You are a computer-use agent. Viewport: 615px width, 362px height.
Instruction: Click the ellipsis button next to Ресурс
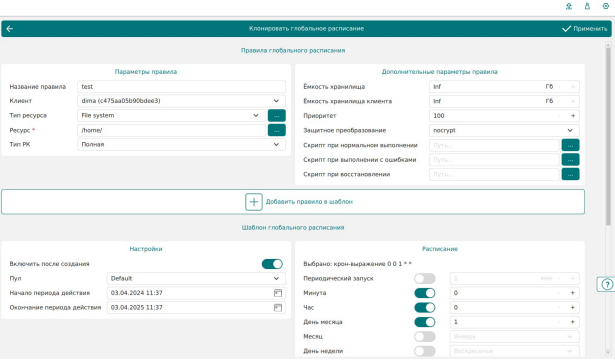[277, 130]
